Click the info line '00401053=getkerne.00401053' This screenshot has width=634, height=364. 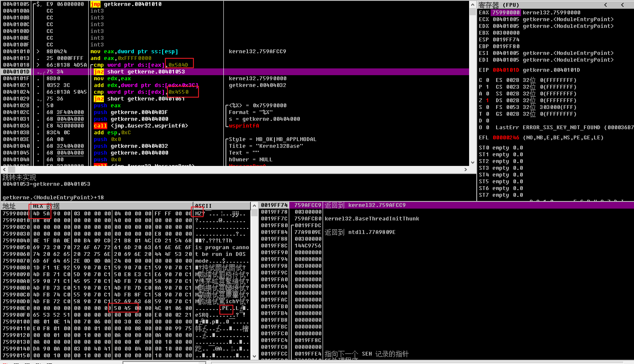[x=46, y=184]
